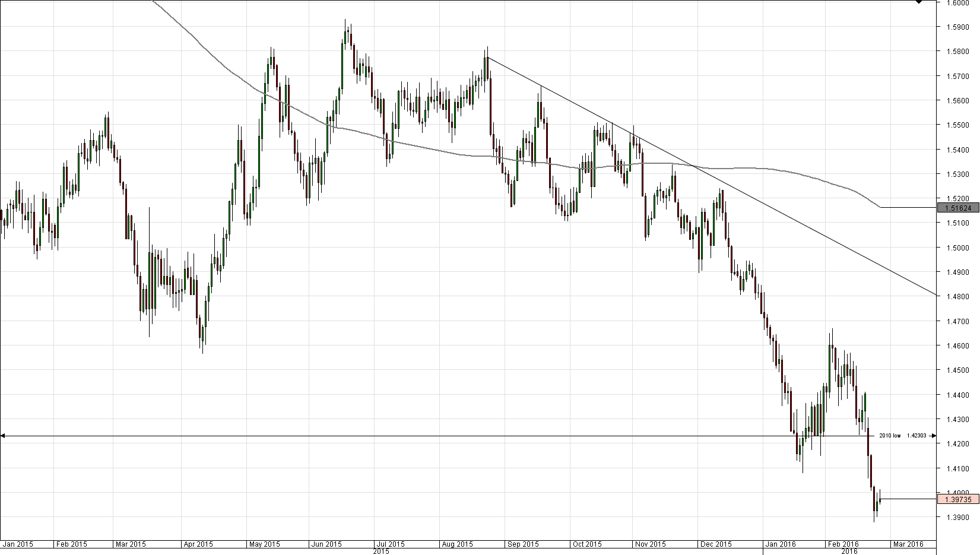The height and width of the screenshot is (555, 980).
Task: Click the black diamond marker at top right
Action: click(x=919, y=2)
